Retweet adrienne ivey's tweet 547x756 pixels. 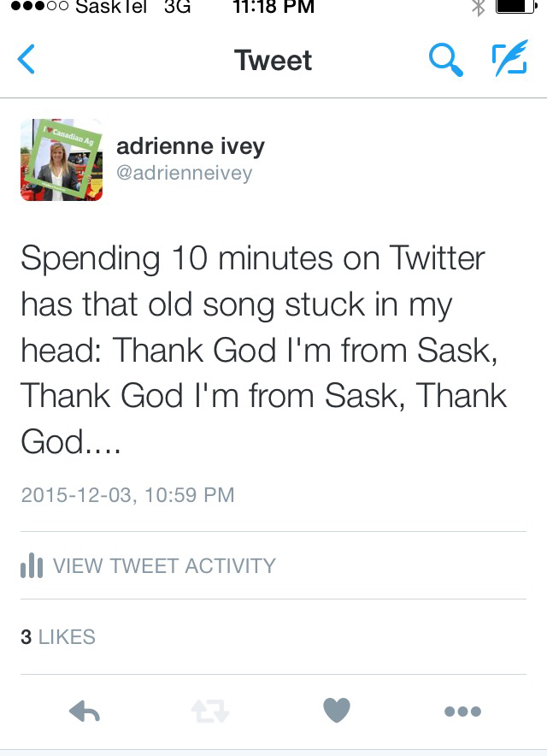[210, 711]
